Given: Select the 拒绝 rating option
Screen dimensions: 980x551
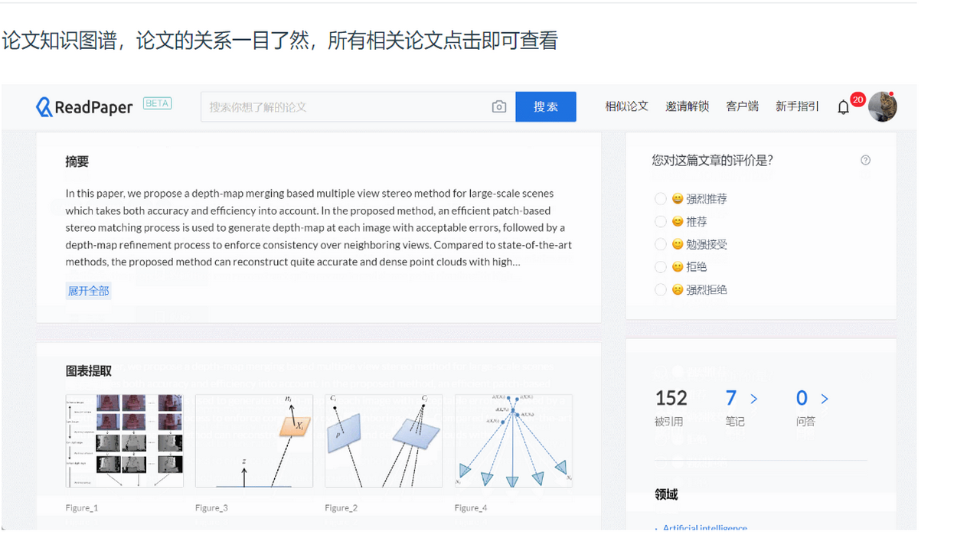Looking at the screenshot, I should click(660, 266).
